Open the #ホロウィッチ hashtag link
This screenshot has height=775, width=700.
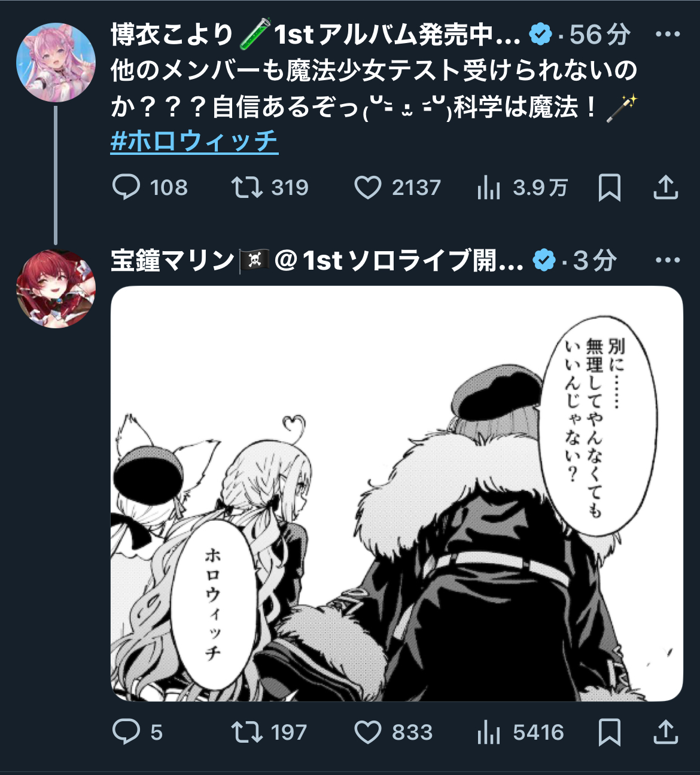pyautogui.click(x=194, y=141)
